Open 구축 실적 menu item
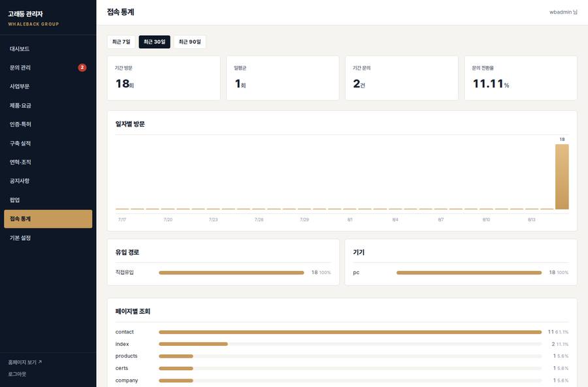Screen dimensions: 588x387 click(x=48, y=143)
